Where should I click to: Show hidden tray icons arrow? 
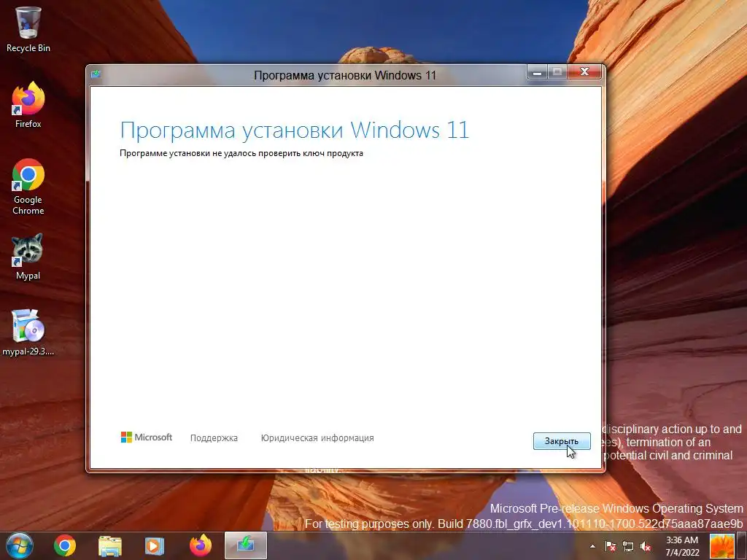tap(592, 547)
